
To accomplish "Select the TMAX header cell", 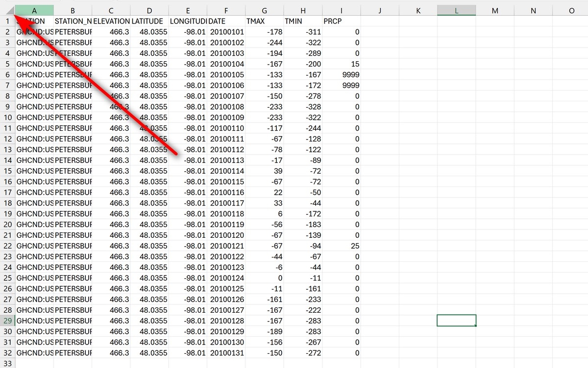I will point(265,21).
